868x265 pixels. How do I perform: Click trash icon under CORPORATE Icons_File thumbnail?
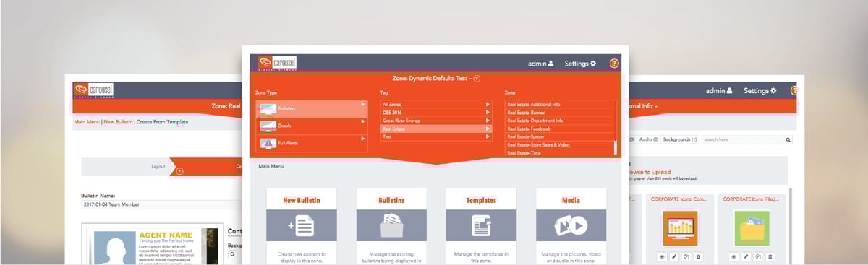click(x=770, y=256)
